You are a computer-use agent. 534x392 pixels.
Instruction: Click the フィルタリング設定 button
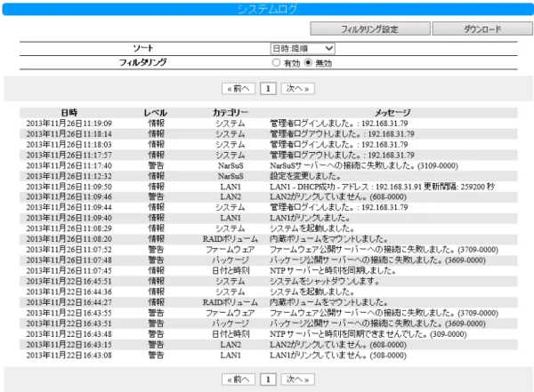click(x=369, y=28)
